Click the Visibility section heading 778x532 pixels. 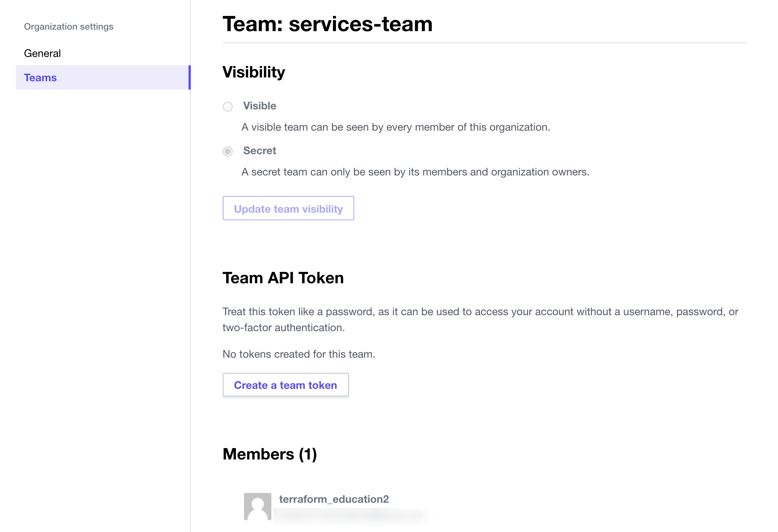pyautogui.click(x=254, y=72)
